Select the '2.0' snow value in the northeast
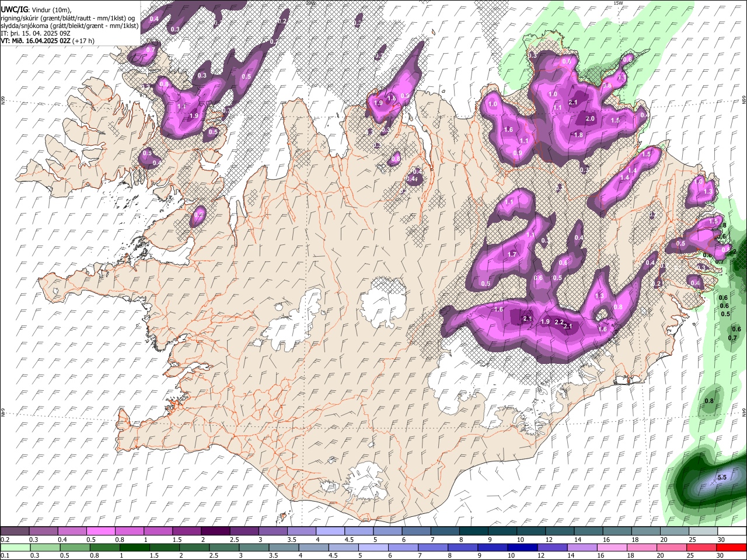Viewport: 747px width, 560px height. 590,118
